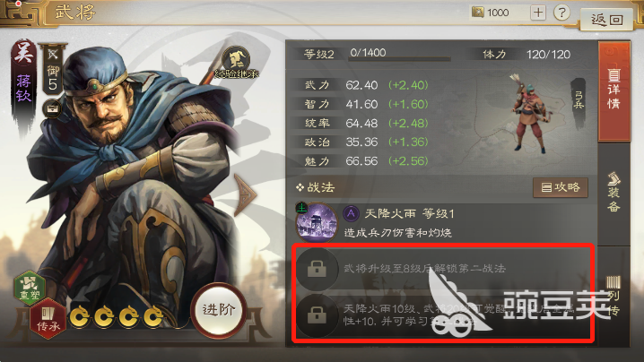This screenshot has width=644, height=362.
Task: Open the 传承 red hexagon icon
Action: coord(48,318)
